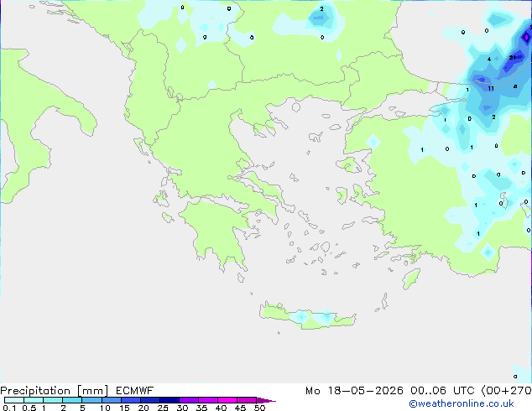
Task: Click the "Mo 18-05-2026" date text
Action: 354,391
